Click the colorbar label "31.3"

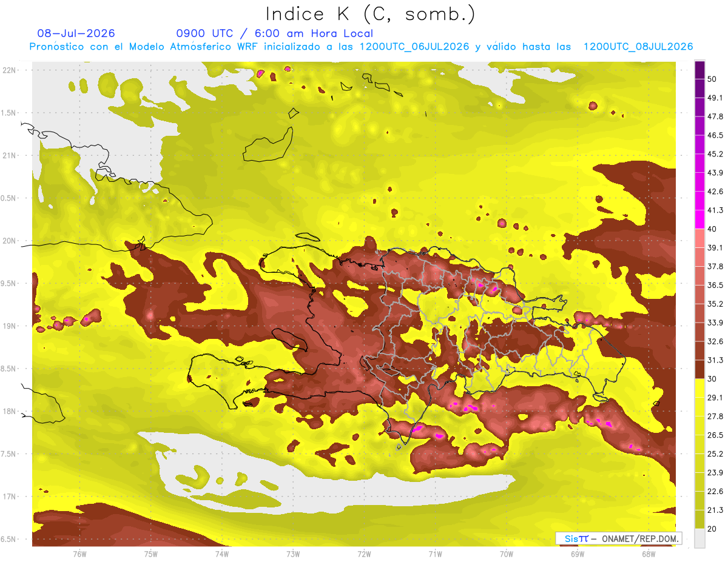(715, 360)
